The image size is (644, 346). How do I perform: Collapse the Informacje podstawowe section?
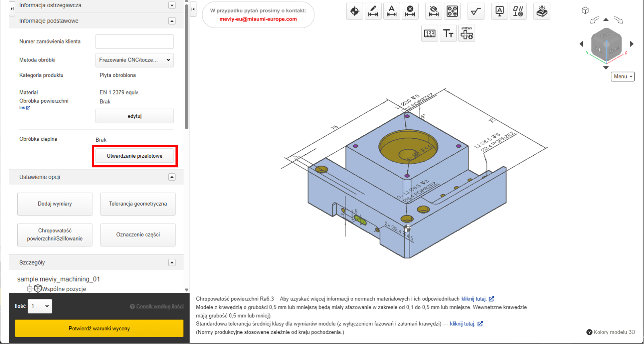pyautogui.click(x=172, y=21)
